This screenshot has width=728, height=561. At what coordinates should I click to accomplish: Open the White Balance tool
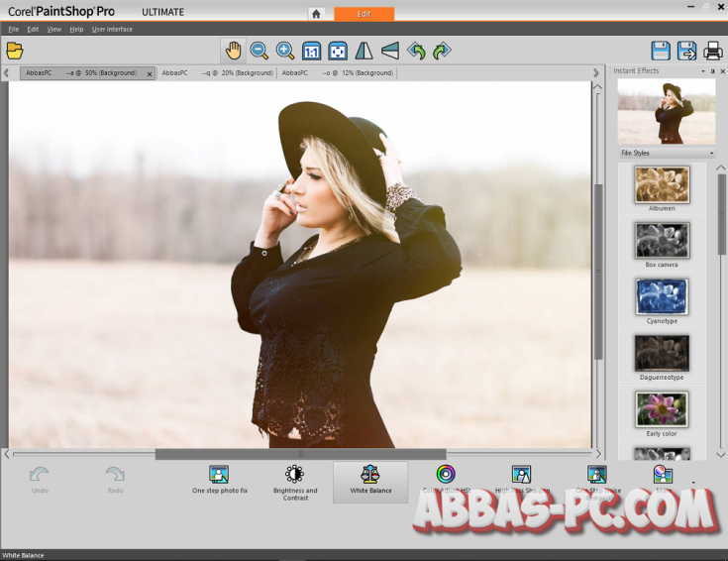point(370,482)
